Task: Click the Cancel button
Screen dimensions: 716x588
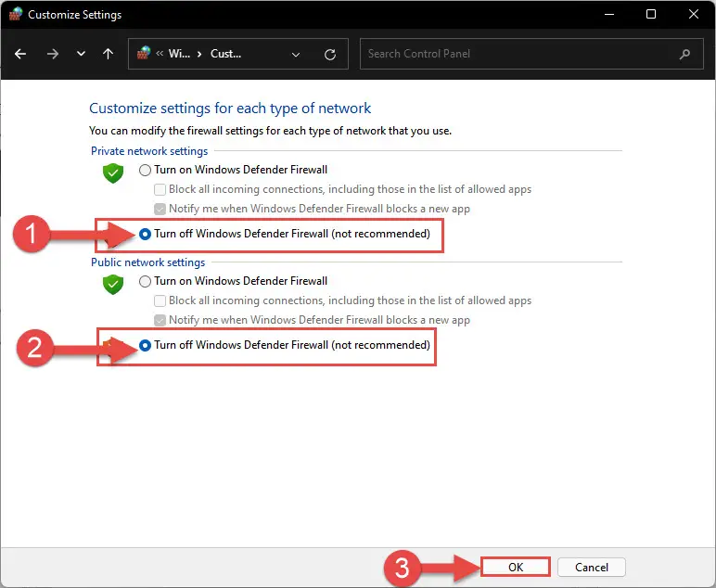Action: [592, 567]
